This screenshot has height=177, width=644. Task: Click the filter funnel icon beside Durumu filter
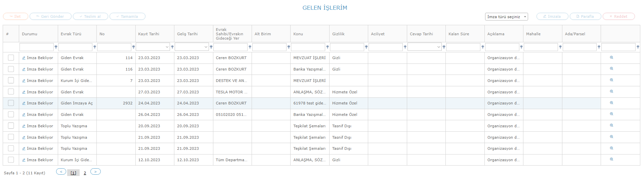56,47
